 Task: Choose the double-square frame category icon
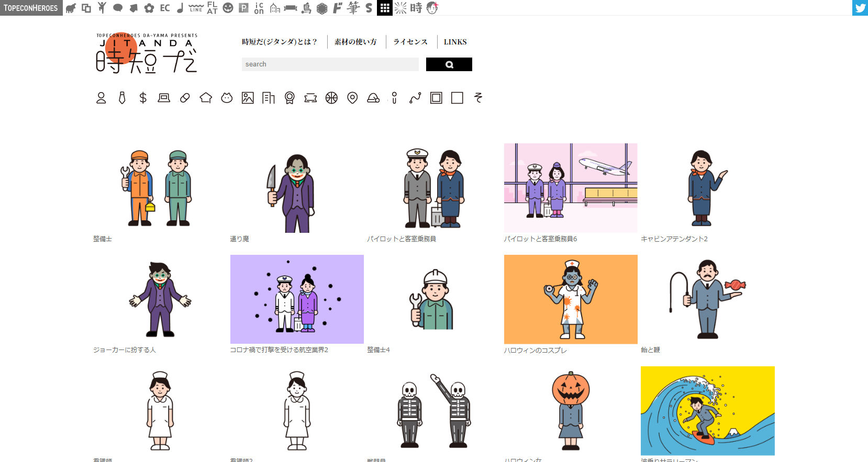pos(436,98)
